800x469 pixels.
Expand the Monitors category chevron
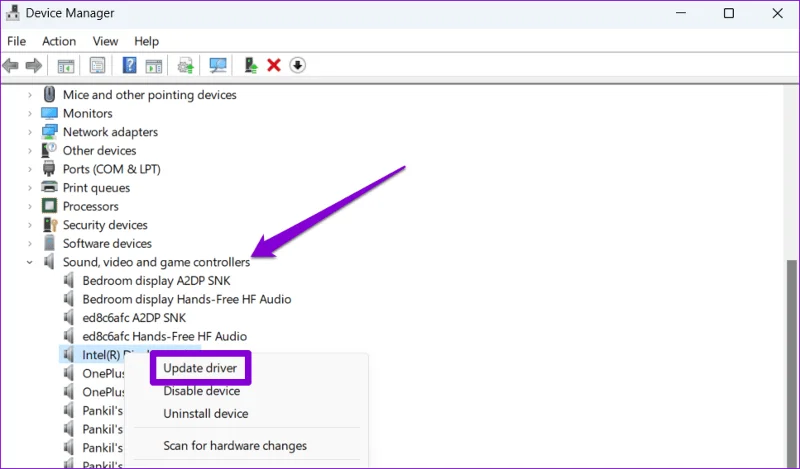[30, 113]
